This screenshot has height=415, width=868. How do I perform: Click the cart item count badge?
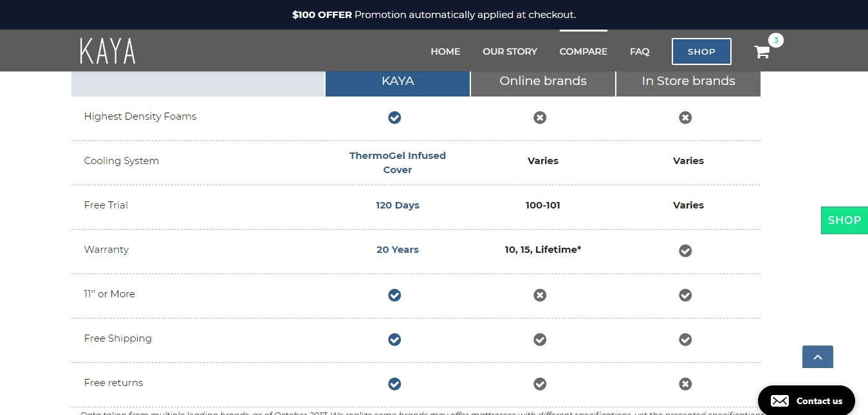point(776,41)
